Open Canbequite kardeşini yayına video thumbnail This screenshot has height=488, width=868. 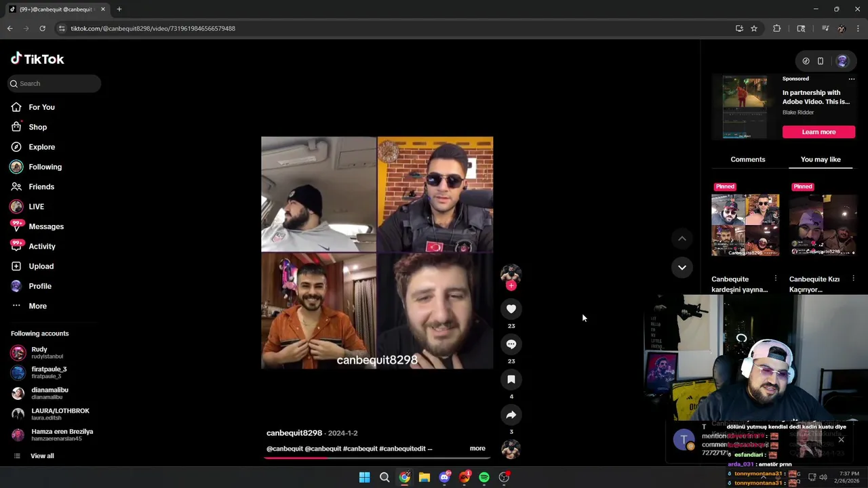(x=745, y=225)
